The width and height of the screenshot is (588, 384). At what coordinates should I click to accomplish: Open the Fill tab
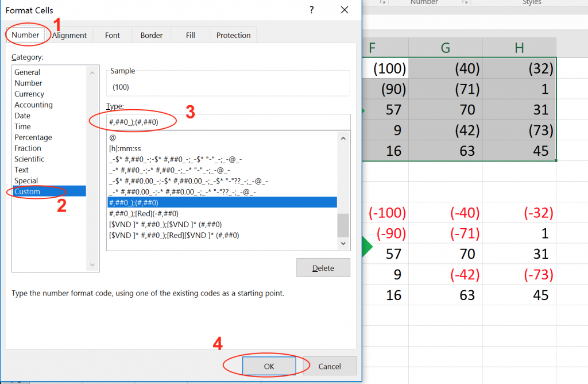click(189, 35)
